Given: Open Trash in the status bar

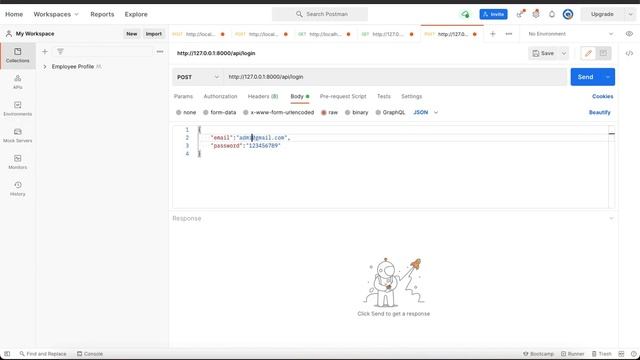Looking at the screenshot, I should point(602,354).
